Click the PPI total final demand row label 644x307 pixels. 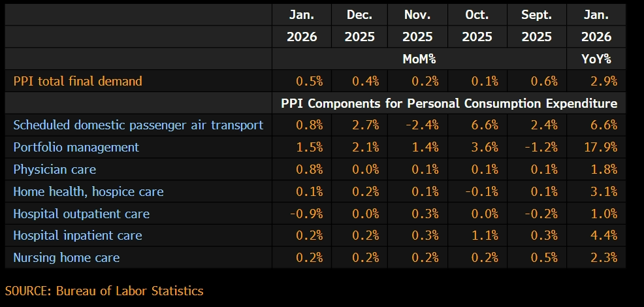click(78, 82)
